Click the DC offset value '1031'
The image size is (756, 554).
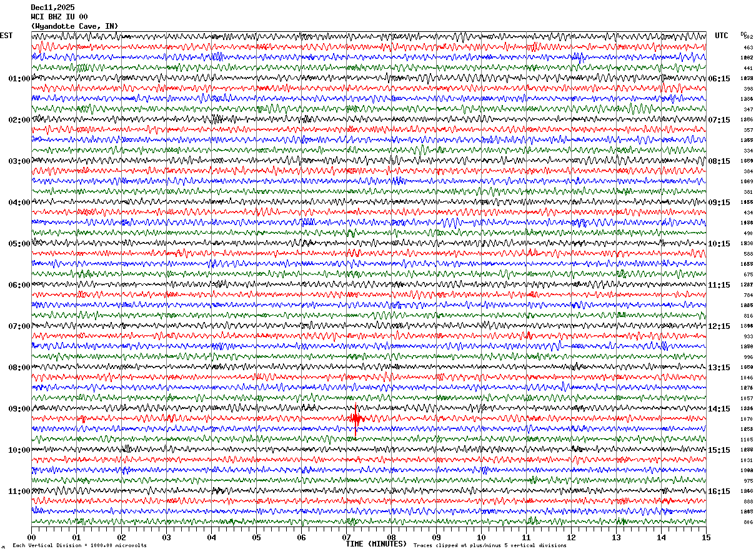[747, 460]
